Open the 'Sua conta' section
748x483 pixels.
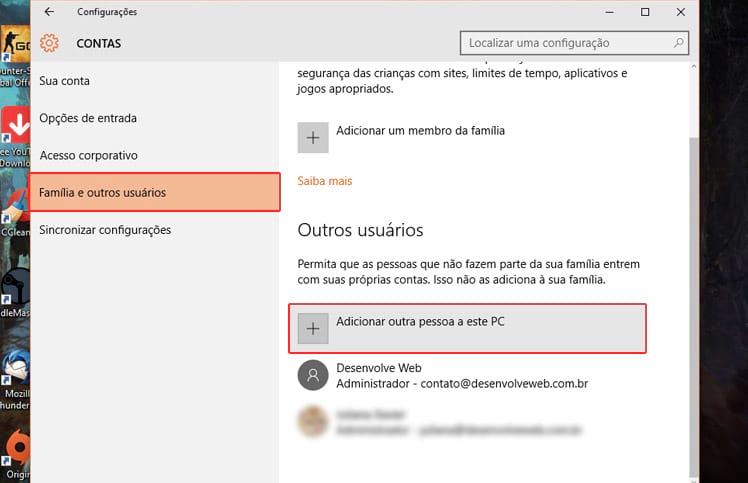pyautogui.click(x=64, y=80)
